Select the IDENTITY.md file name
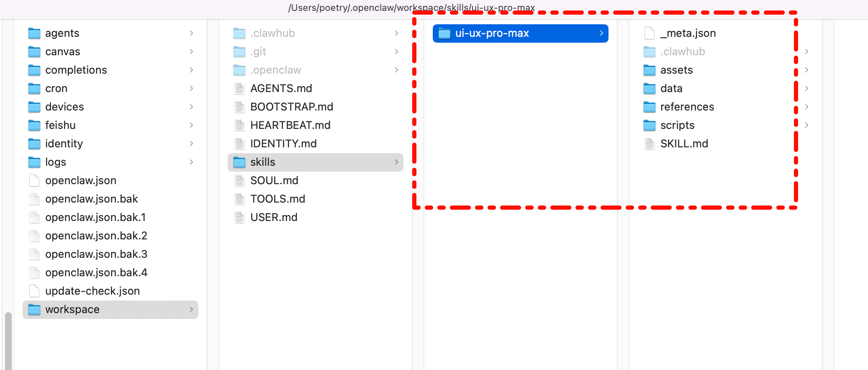The image size is (868, 370). (x=283, y=144)
